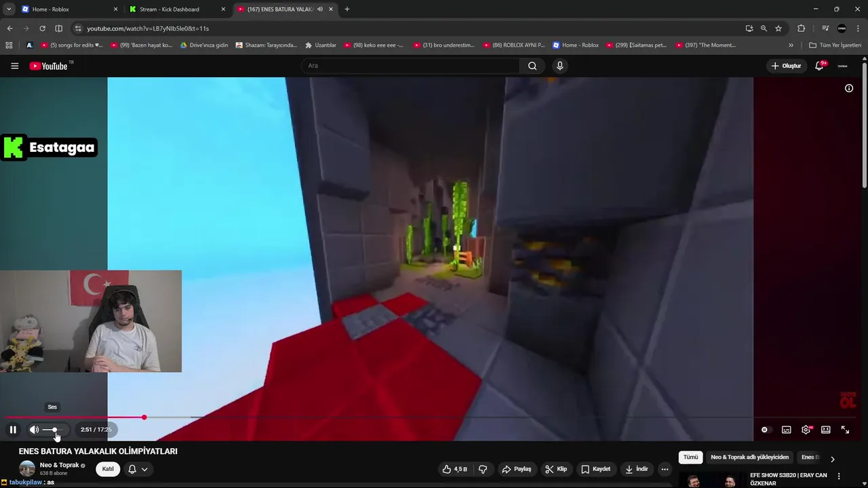Image resolution: width=868 pixels, height=488 pixels.
Task: Open the account avatar menu
Action: coord(842,66)
